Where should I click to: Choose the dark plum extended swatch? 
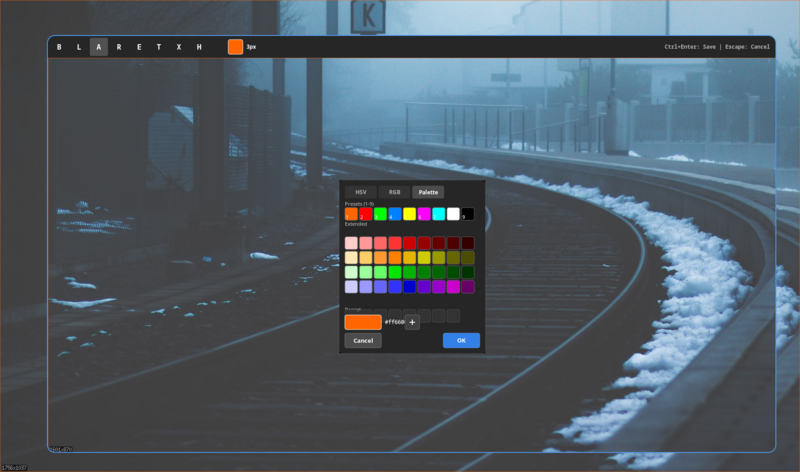[468, 287]
